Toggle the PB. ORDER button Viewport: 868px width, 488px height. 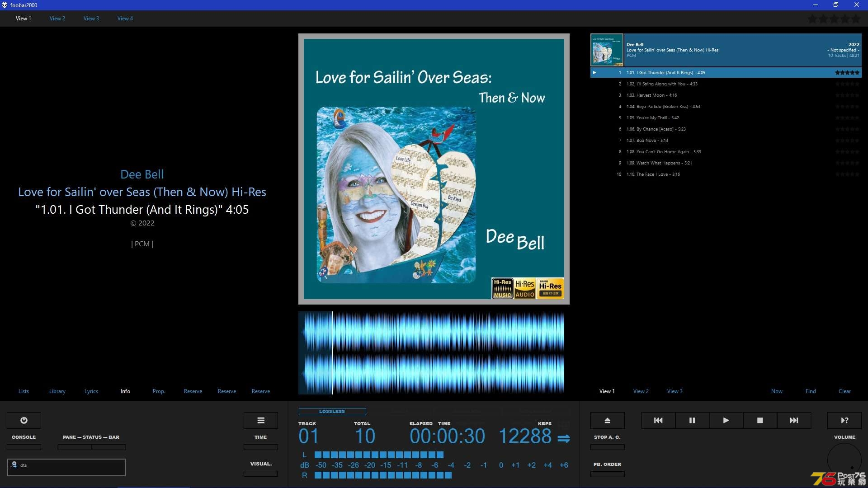coord(608,474)
